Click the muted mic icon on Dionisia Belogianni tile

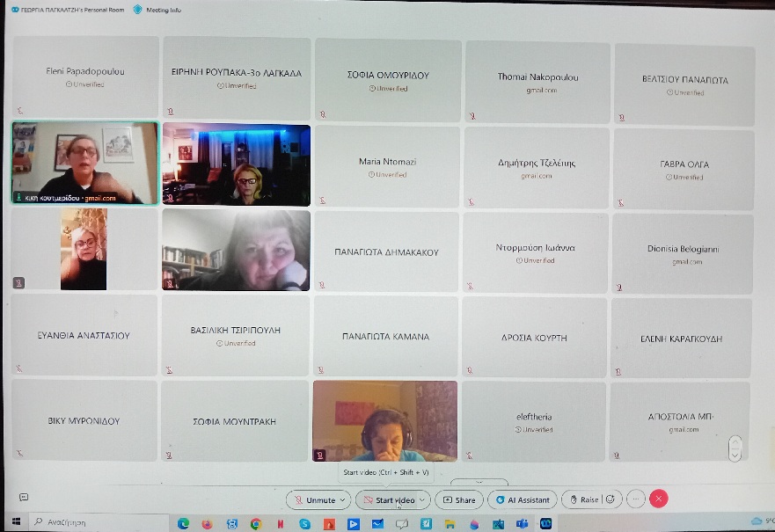pos(619,287)
